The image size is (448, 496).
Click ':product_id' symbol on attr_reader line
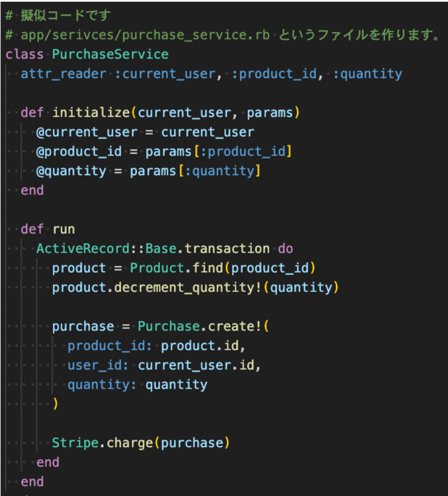274,74
